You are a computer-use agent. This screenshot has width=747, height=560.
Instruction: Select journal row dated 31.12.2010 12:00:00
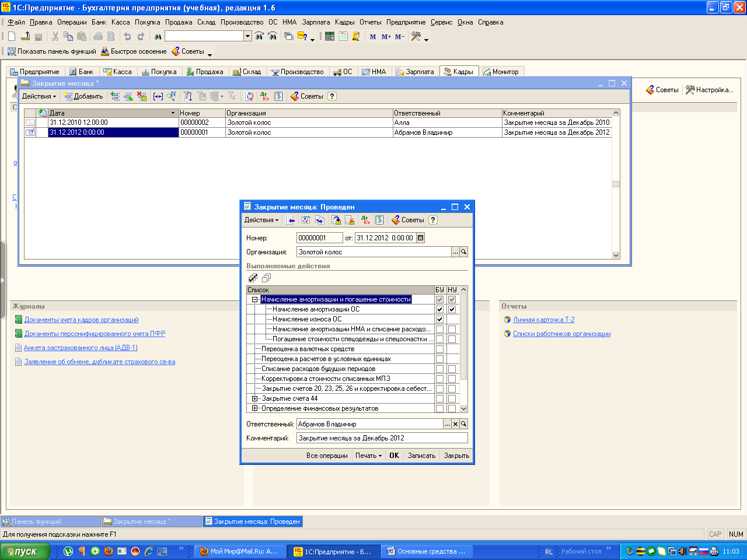[317, 123]
